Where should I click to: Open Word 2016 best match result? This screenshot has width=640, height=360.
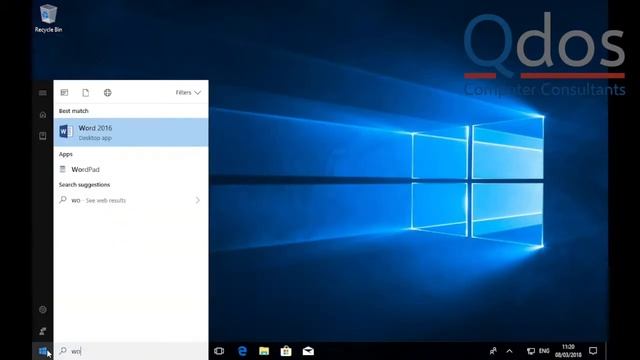click(131, 132)
